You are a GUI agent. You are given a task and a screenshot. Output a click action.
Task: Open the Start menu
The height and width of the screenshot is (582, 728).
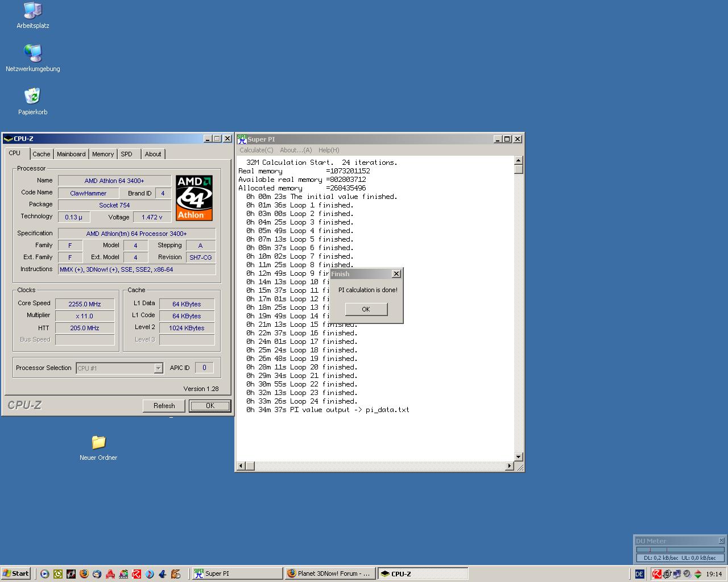[x=16, y=574]
